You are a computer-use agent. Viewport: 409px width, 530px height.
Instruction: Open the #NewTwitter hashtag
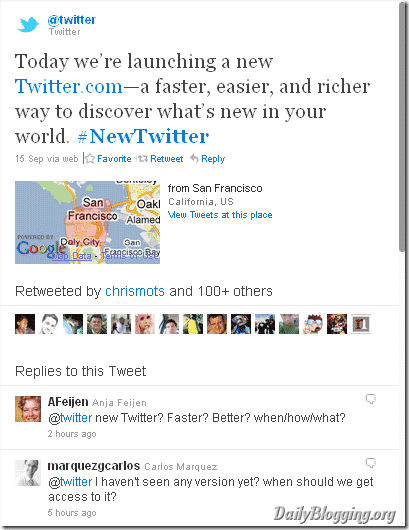[143, 136]
